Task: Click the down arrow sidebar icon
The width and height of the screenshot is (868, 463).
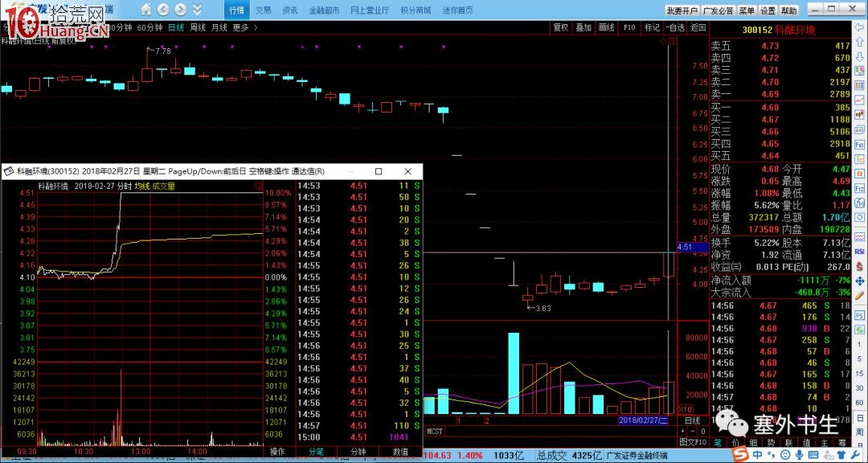Action: click(860, 56)
